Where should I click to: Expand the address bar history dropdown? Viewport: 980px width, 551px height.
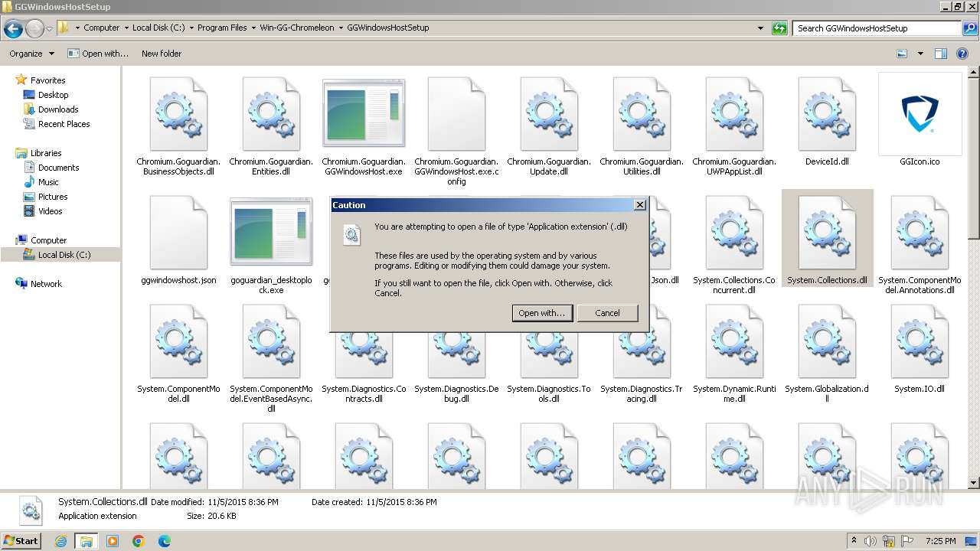coord(760,28)
